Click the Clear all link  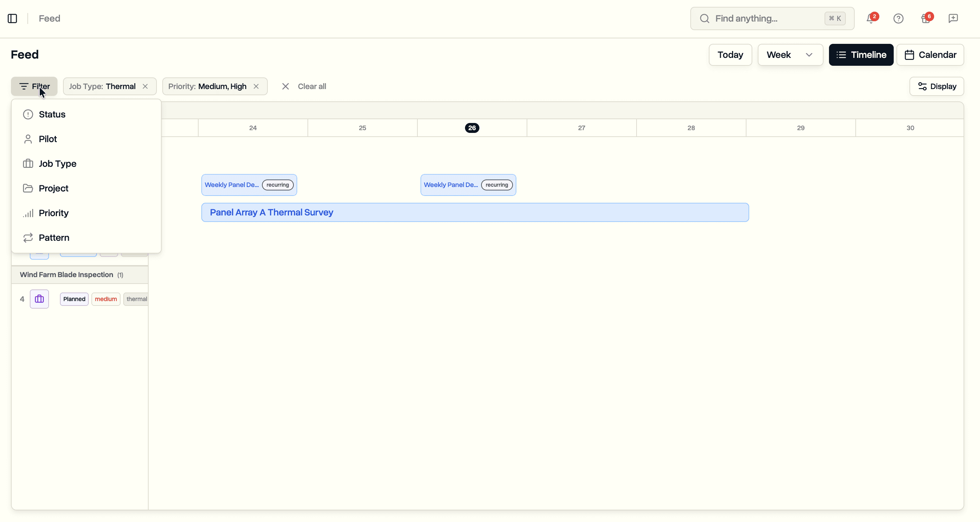point(312,86)
